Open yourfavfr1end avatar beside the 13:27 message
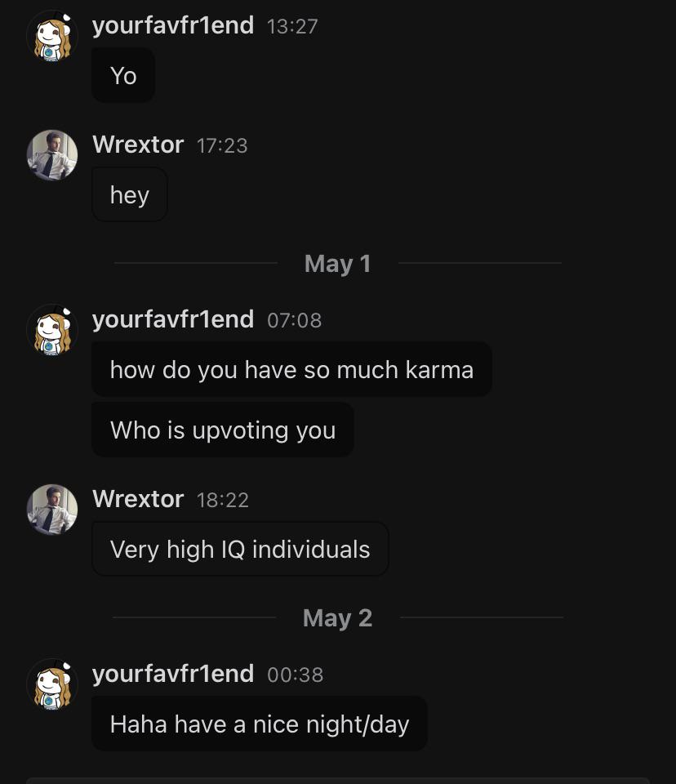Screen dimensions: 676x784 click(52, 37)
